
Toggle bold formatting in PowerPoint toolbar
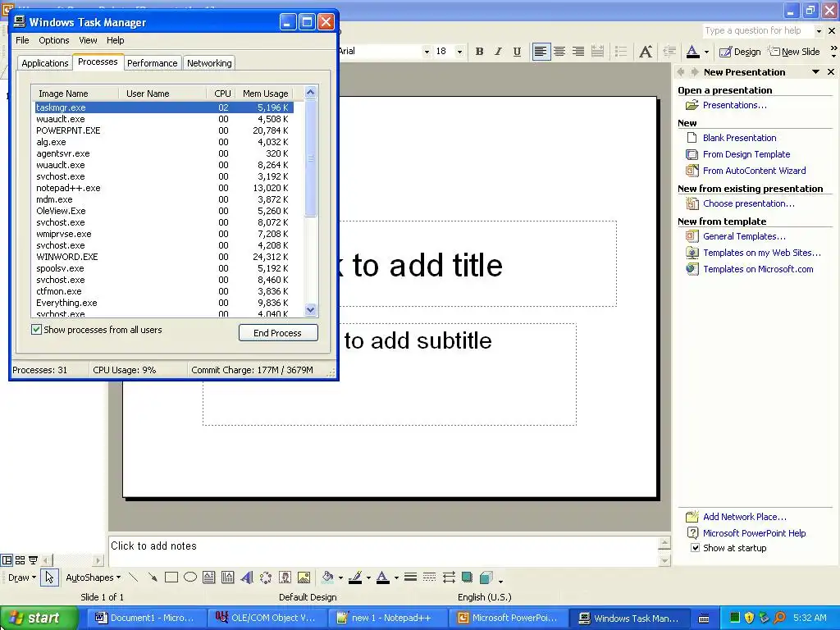click(479, 52)
